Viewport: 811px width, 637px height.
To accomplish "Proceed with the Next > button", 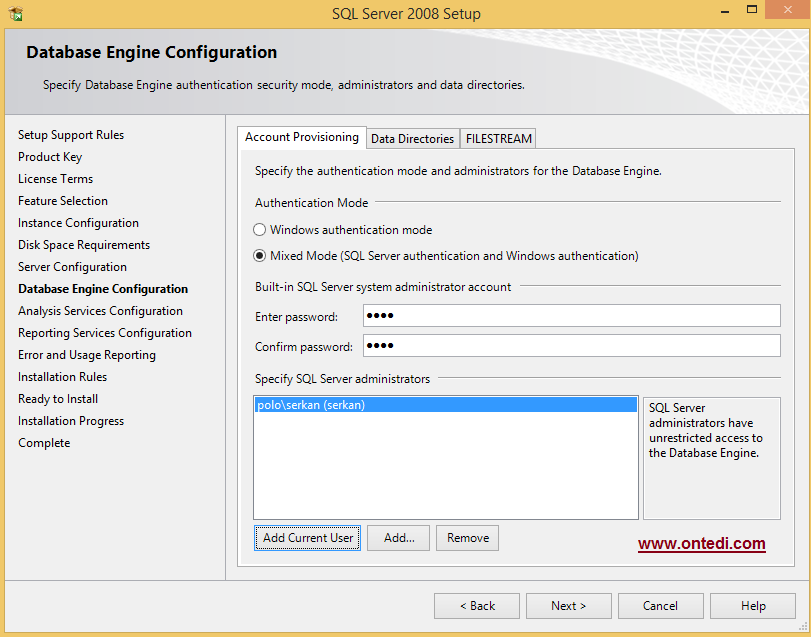I will (568, 606).
